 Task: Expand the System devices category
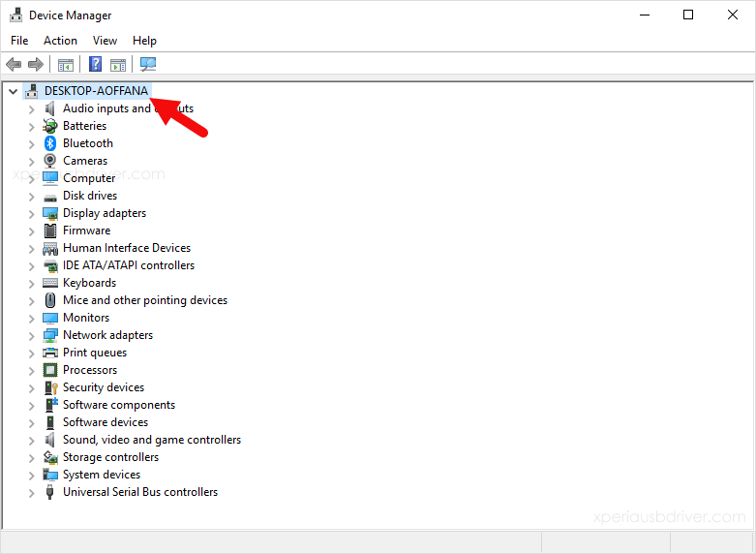click(x=31, y=476)
